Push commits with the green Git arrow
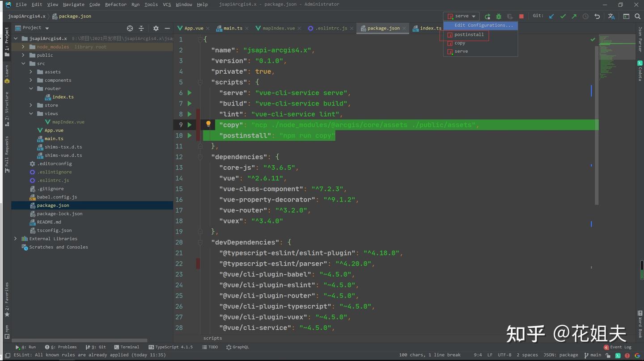The width and height of the screenshot is (644, 361). [x=574, y=16]
